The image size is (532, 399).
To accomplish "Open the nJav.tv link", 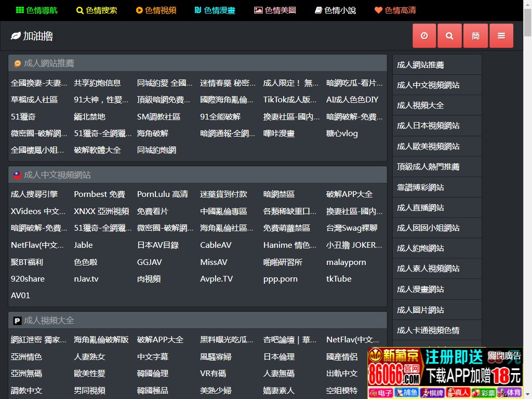I will pyautogui.click(x=86, y=279).
